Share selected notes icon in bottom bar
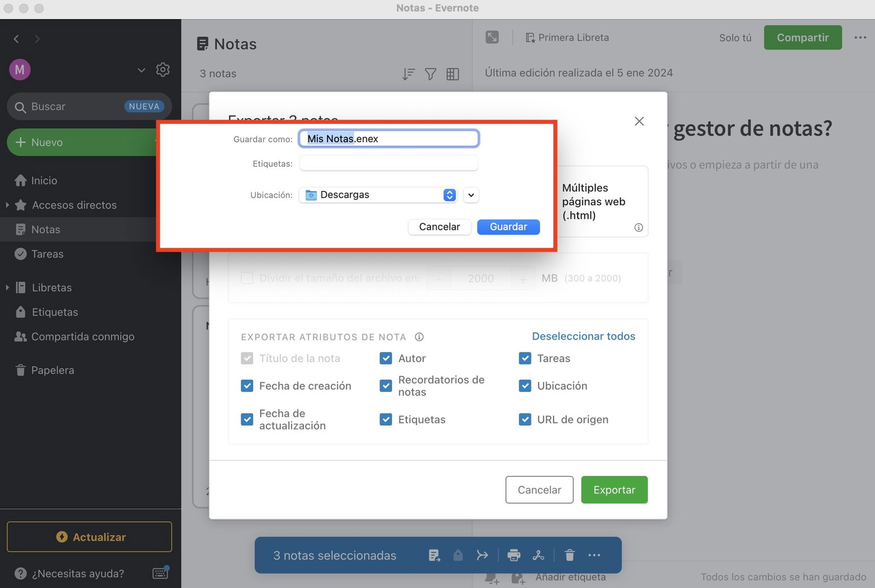 coord(538,556)
